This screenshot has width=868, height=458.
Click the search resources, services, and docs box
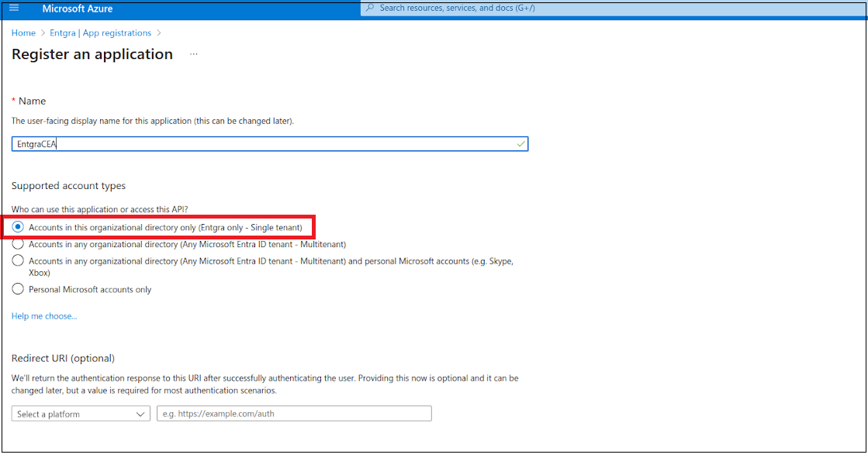point(613,9)
